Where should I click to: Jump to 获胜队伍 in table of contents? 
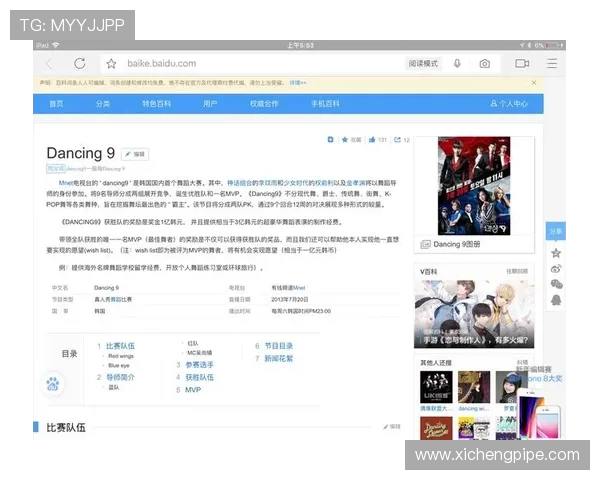click(x=200, y=377)
